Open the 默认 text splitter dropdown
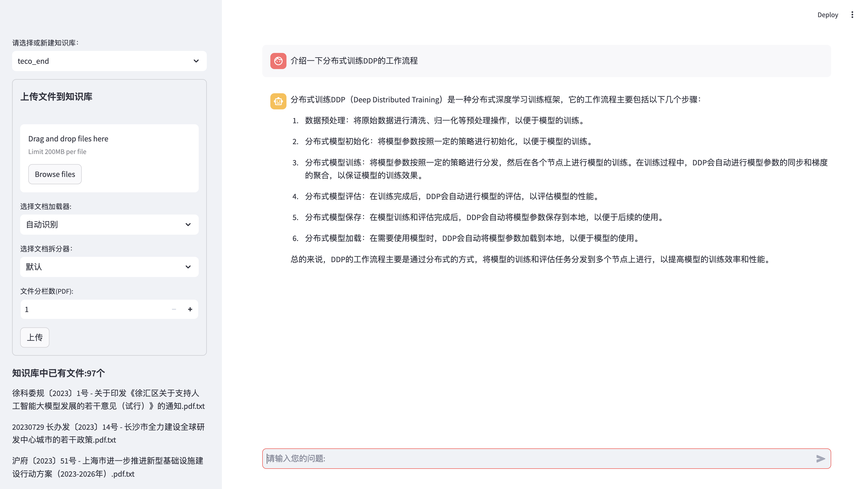This screenshot has width=868, height=489. [x=109, y=267]
